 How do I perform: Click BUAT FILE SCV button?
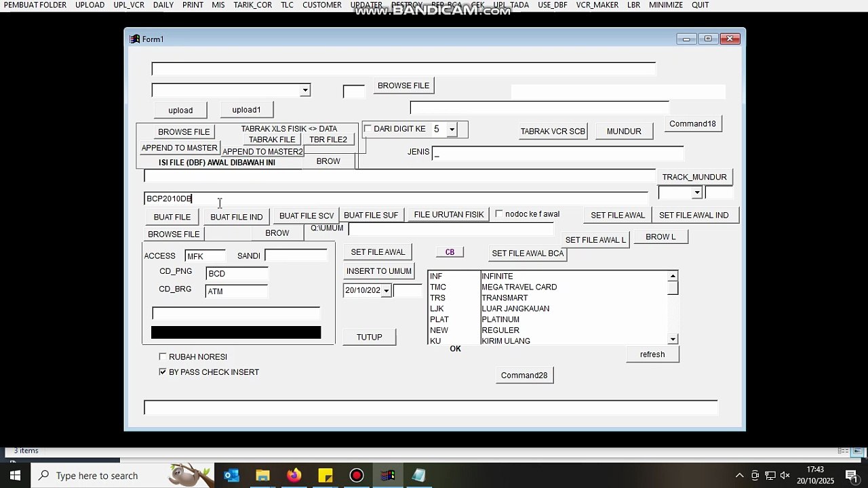(x=307, y=216)
